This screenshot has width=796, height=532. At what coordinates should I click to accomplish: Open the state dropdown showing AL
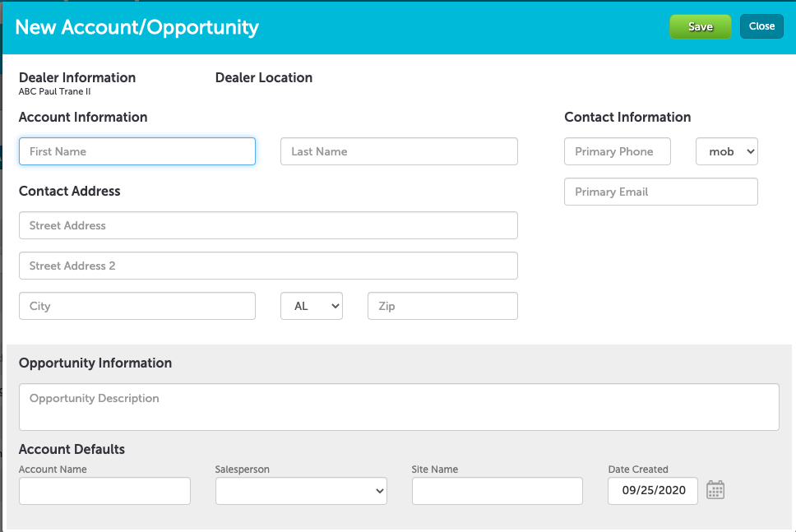tap(312, 306)
